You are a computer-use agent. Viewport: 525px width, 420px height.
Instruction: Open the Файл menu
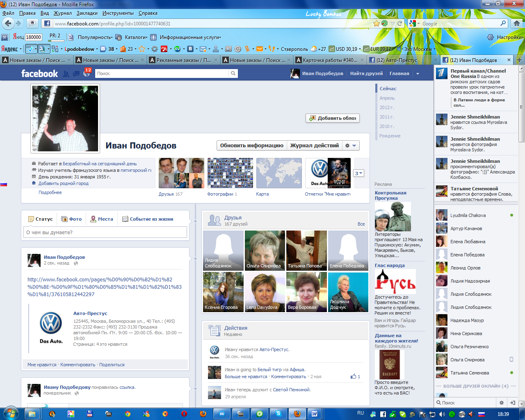8,13
